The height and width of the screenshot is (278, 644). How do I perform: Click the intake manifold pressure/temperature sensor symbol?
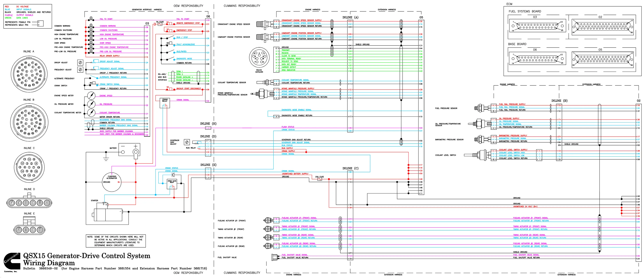pos(262,94)
